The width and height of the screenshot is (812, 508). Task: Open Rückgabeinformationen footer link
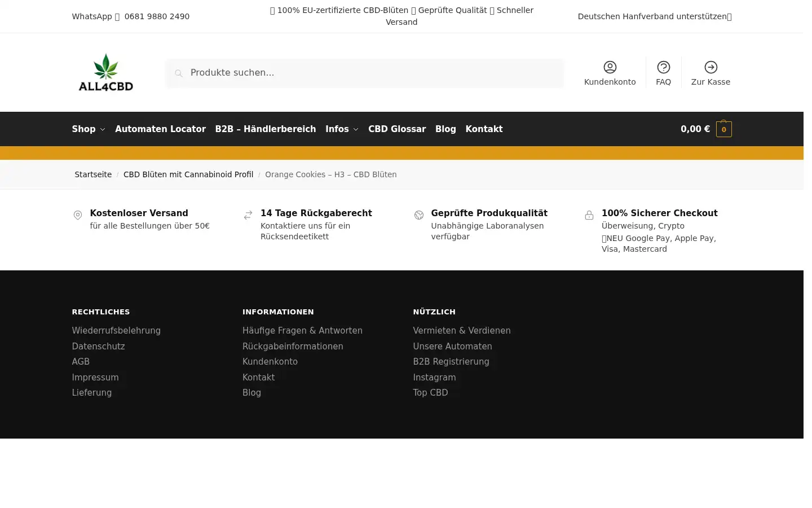(293, 346)
